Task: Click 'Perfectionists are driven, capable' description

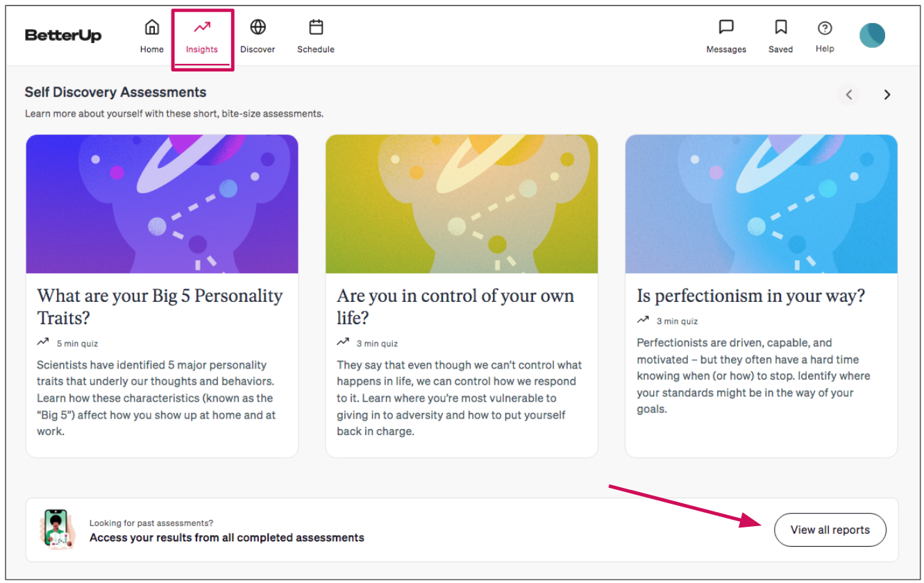Action: click(753, 375)
